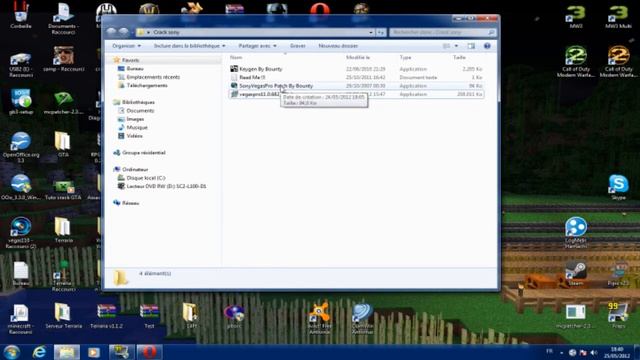Open Bureau in the navigation pane
Screen dimensions: 640x360
click(x=135, y=69)
